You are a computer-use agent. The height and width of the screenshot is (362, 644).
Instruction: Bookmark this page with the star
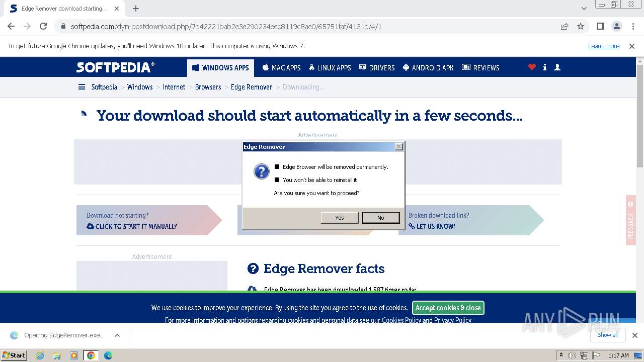click(x=581, y=26)
